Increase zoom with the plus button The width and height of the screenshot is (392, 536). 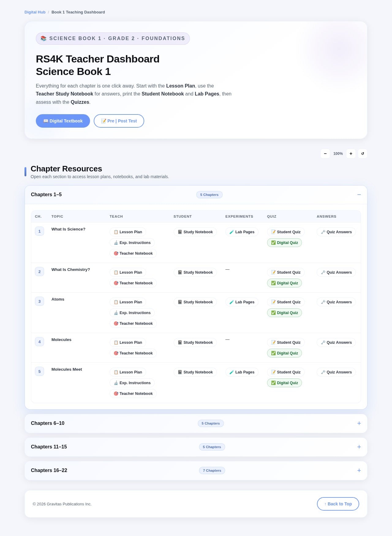[351, 154]
